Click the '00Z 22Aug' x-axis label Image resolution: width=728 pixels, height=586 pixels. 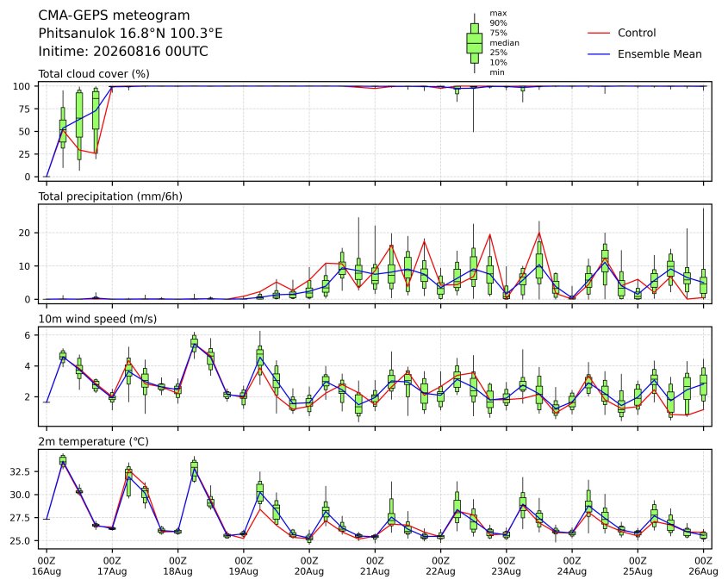coord(440,566)
